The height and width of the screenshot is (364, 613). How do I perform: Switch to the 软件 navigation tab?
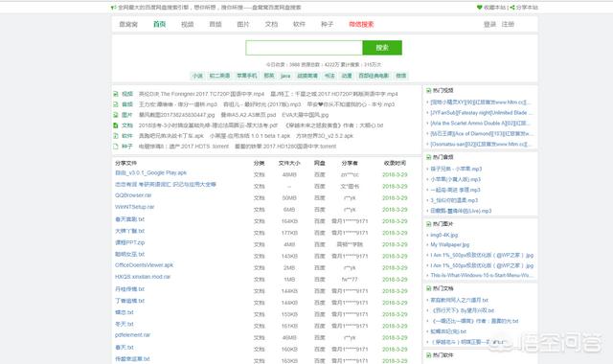click(x=299, y=24)
